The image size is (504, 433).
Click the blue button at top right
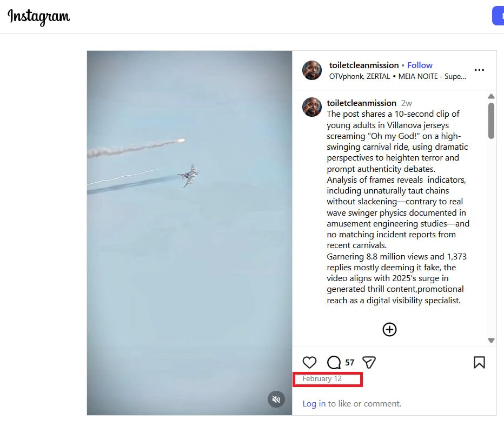[498, 16]
